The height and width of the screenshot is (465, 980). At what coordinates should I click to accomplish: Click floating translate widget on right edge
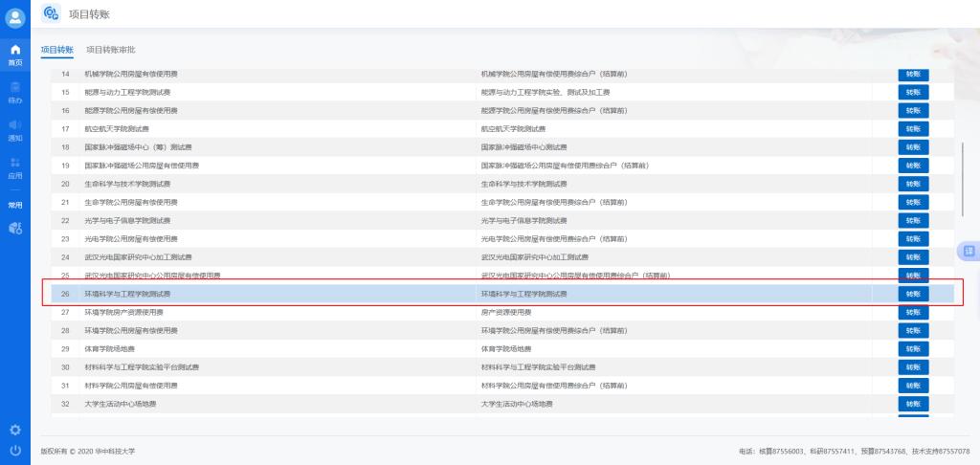(969, 252)
